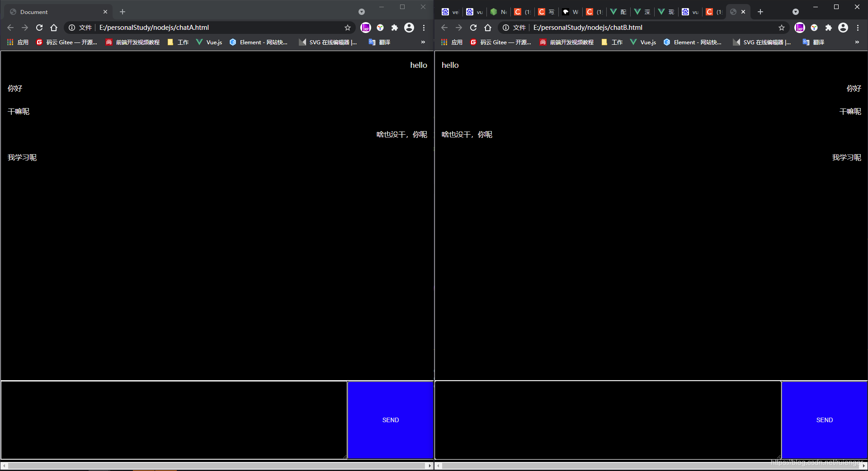Open 翻译 bookmark in chatB window
The width and height of the screenshot is (868, 471).
pos(814,42)
